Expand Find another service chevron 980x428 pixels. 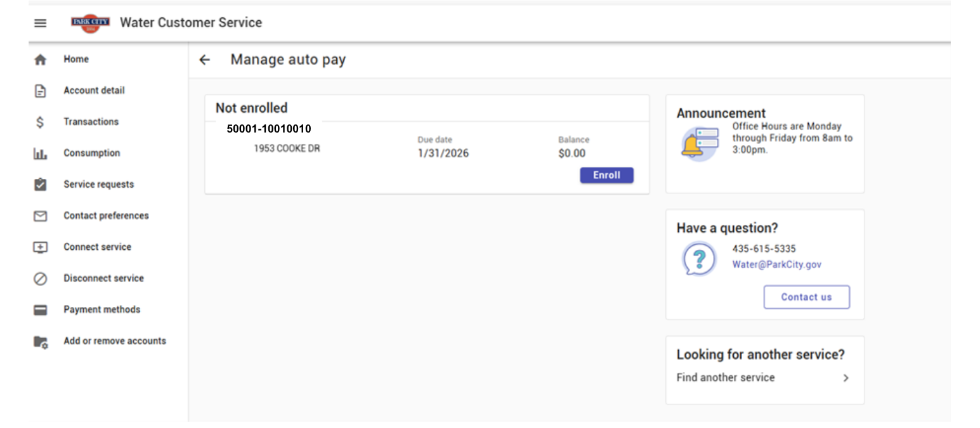click(846, 378)
